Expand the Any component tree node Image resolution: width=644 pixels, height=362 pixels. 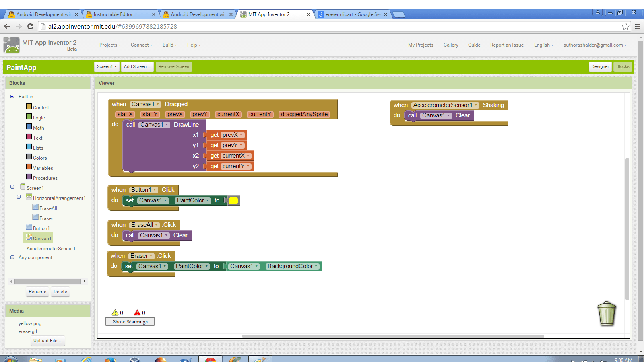pos(12,257)
